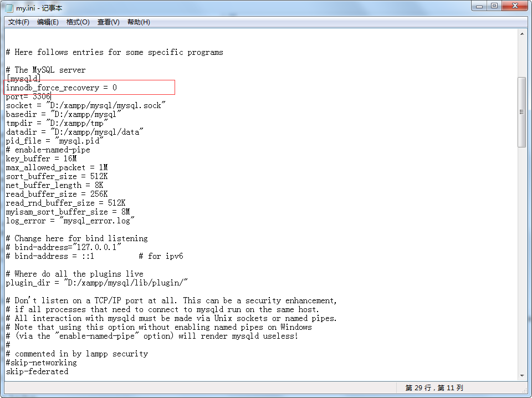
Task: Open the 编辑(E) menu
Action: pyautogui.click(x=48, y=22)
